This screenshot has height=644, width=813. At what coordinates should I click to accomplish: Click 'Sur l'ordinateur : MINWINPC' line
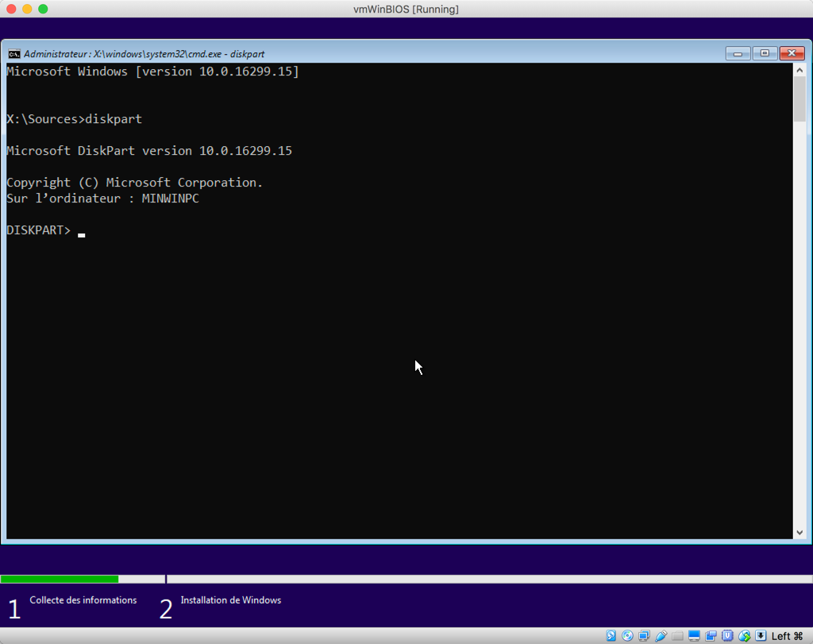[x=102, y=199]
